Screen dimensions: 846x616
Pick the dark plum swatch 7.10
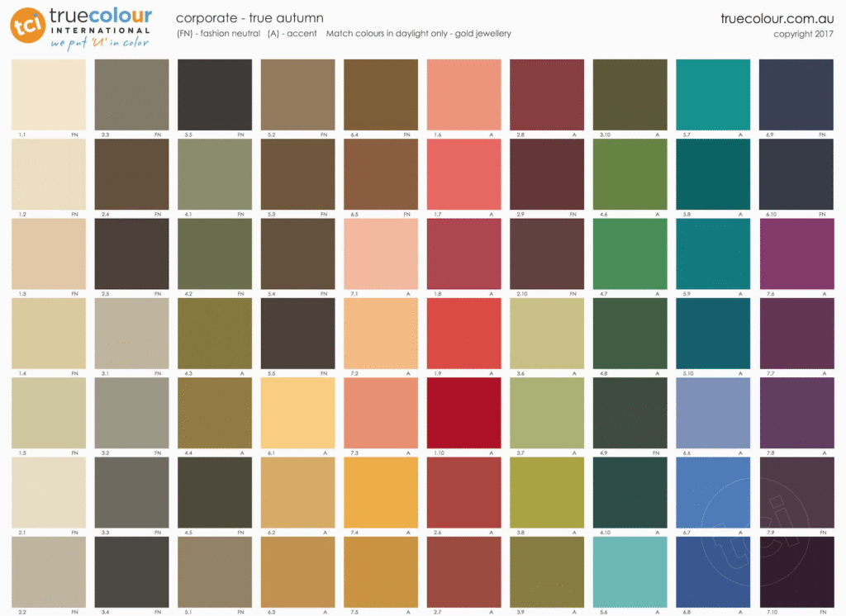tap(796, 571)
